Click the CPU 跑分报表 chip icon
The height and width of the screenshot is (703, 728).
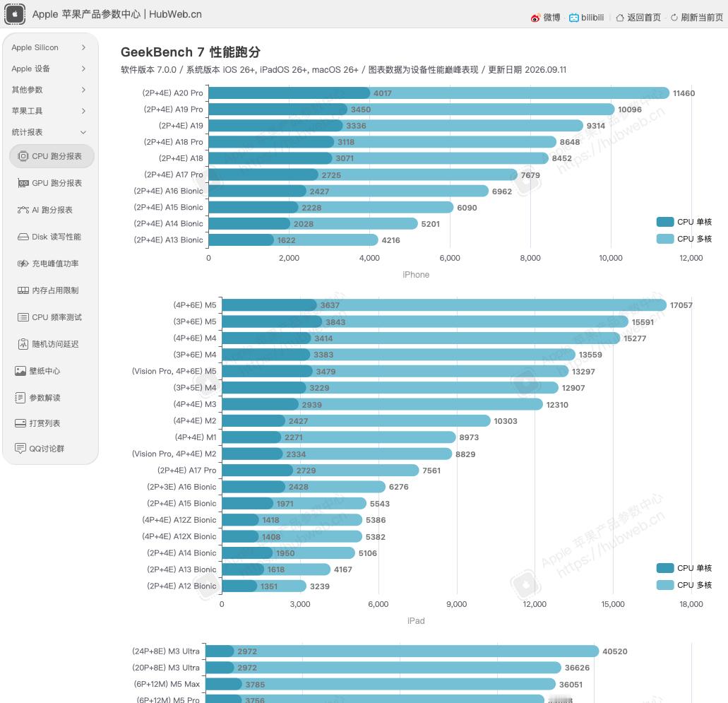(x=23, y=156)
